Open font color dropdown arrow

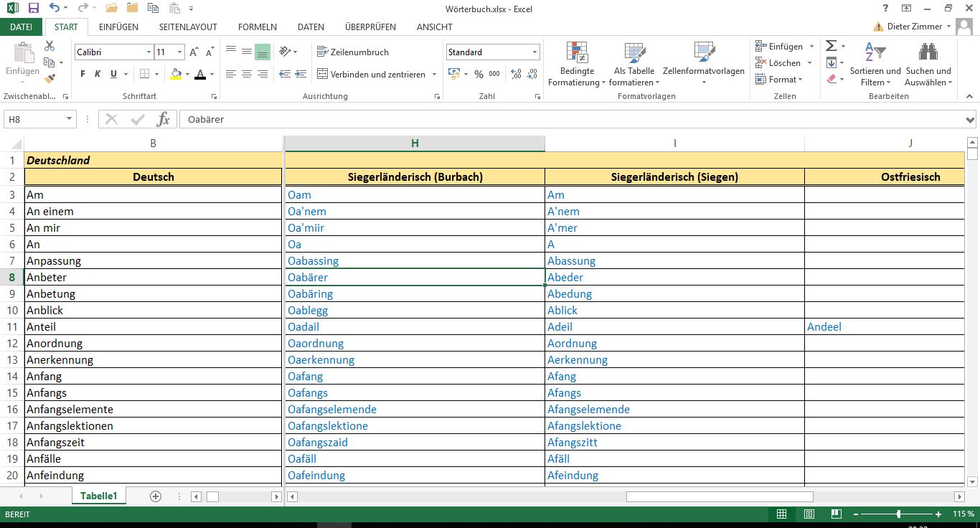(212, 75)
